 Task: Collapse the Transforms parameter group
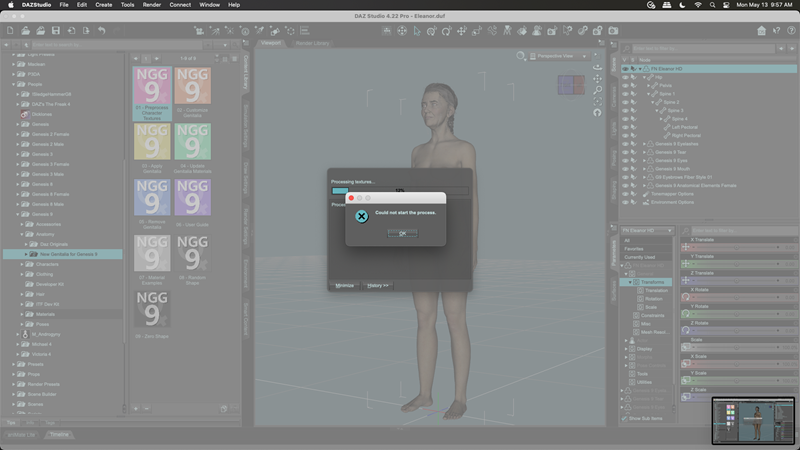(630, 282)
